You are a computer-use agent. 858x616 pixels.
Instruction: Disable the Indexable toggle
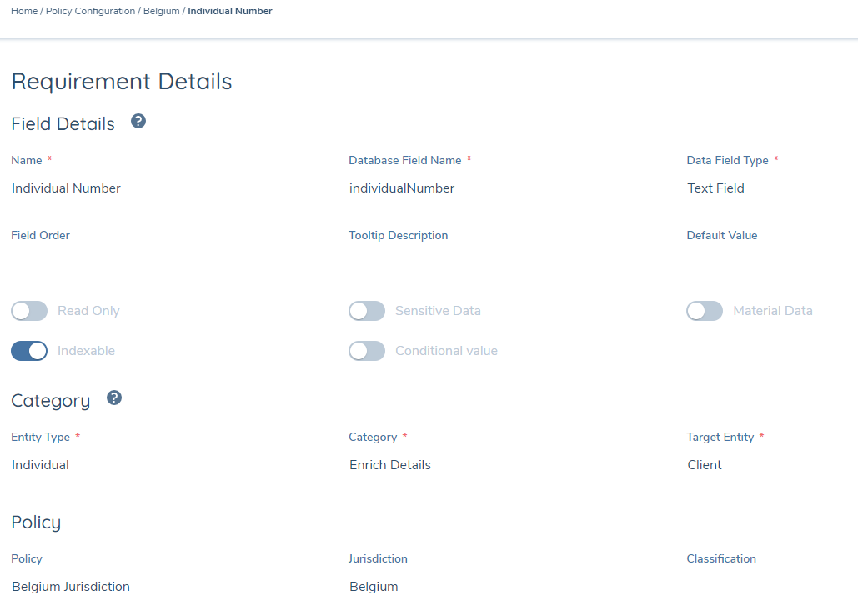click(x=29, y=351)
